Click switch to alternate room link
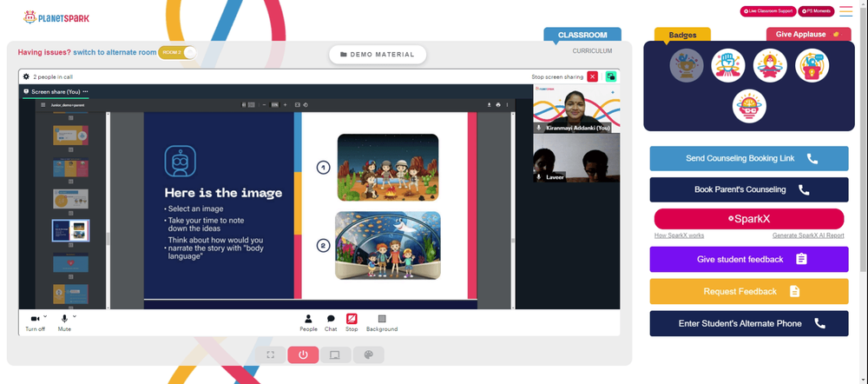This screenshot has width=868, height=384. 115,53
